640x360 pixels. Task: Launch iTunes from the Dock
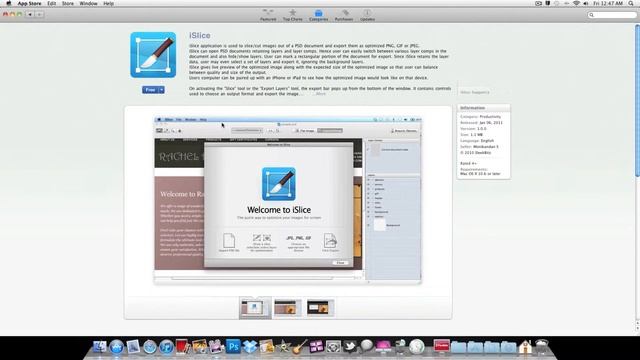click(x=166, y=347)
